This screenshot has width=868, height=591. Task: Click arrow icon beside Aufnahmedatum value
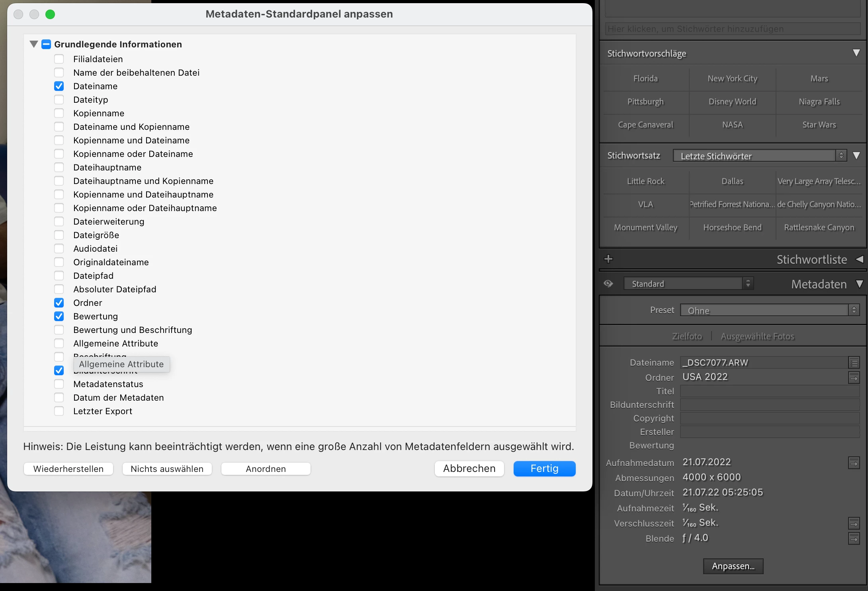pos(854,463)
